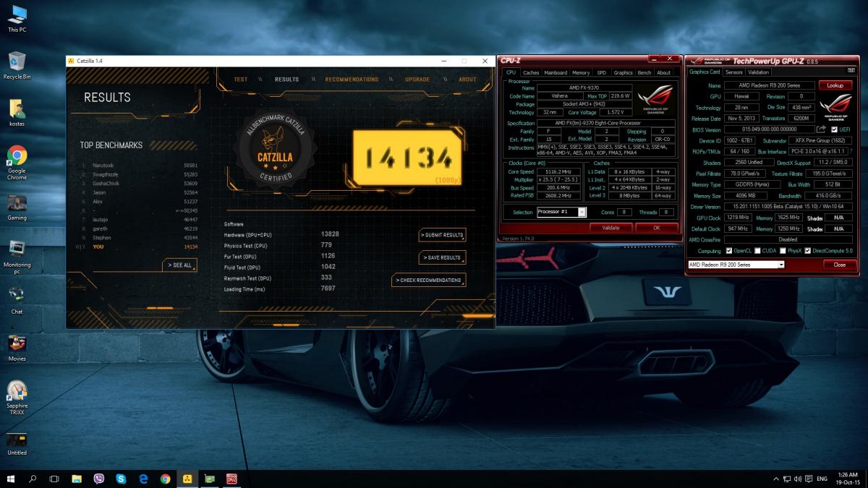Open the Bench tab in CPU-Z

pyautogui.click(x=644, y=72)
